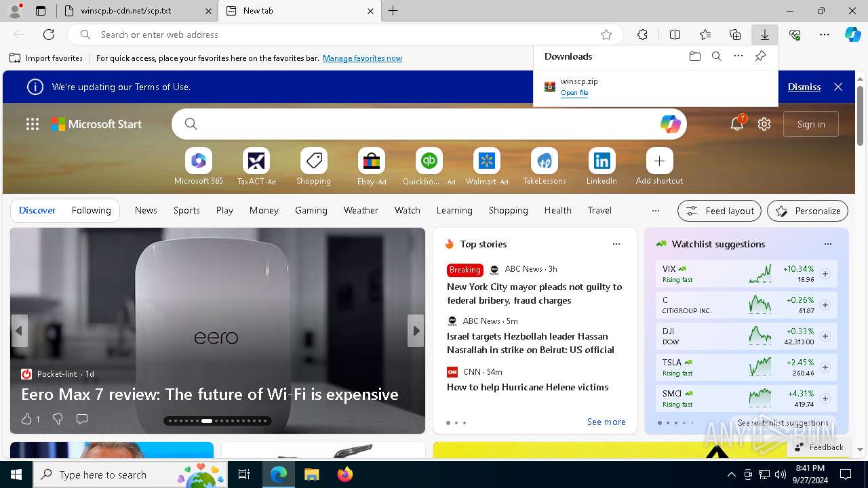Click Copilot icon in the search box

(x=670, y=124)
